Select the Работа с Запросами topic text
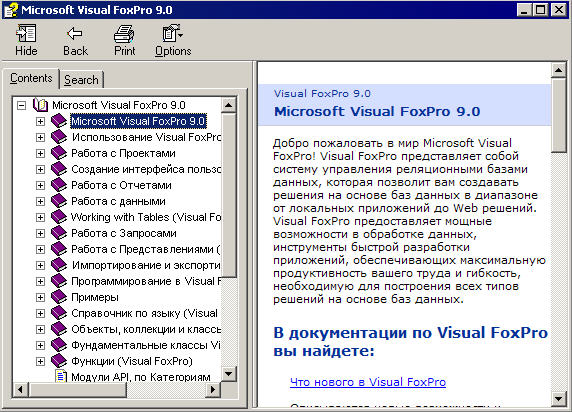572x412 pixels. pyautogui.click(x=124, y=233)
